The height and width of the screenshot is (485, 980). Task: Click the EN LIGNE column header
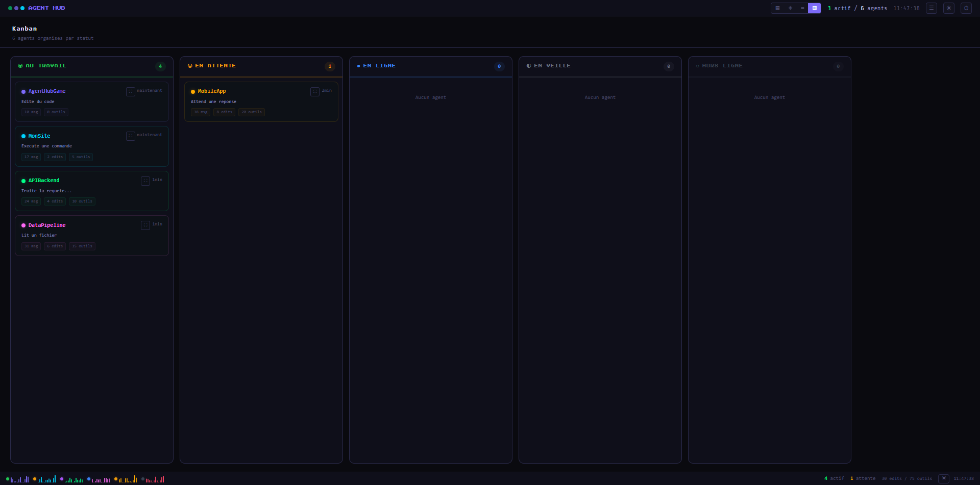[x=431, y=67]
